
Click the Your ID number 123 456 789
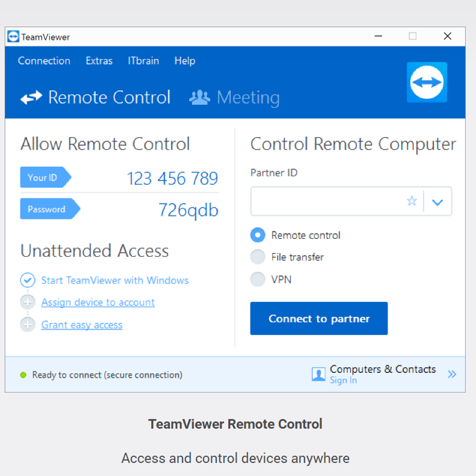click(x=173, y=178)
